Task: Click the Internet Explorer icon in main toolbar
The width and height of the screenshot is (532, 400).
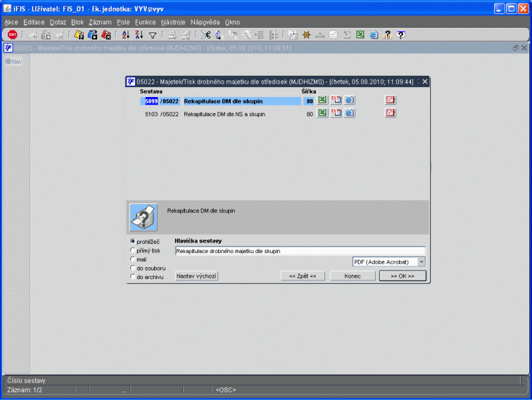Action: click(x=374, y=35)
